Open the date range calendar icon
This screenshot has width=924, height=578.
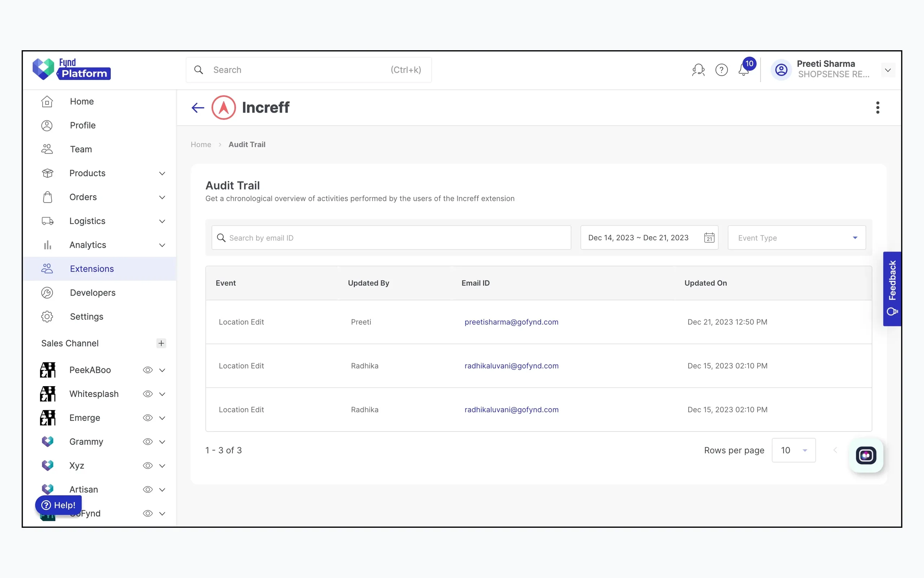click(x=709, y=238)
